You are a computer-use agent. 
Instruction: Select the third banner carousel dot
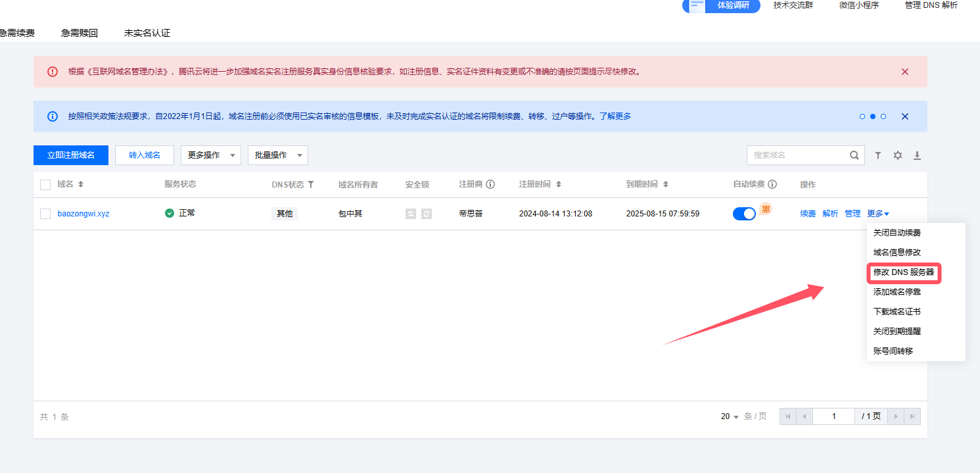click(883, 116)
